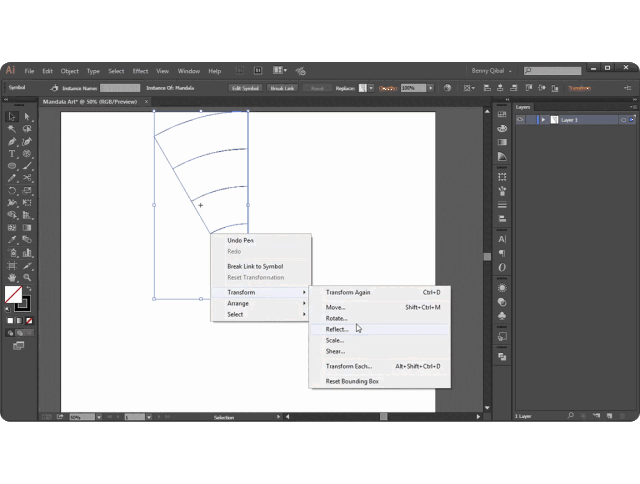Open the Replace symbol dropdown
The width and height of the screenshot is (640, 484).
click(371, 88)
